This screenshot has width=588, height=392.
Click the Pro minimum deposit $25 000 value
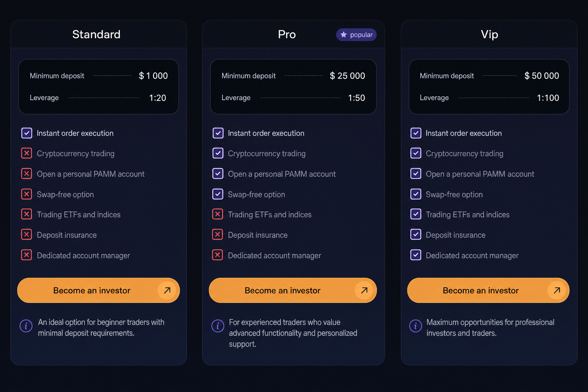[347, 76]
